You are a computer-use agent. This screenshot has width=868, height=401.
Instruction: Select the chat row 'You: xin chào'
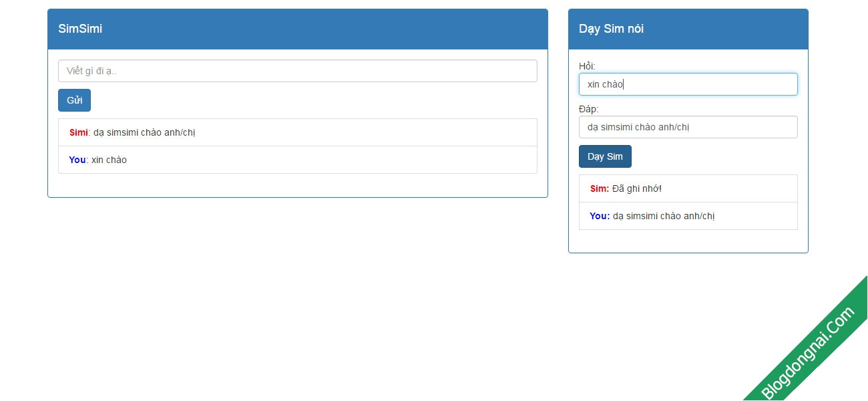(298, 160)
